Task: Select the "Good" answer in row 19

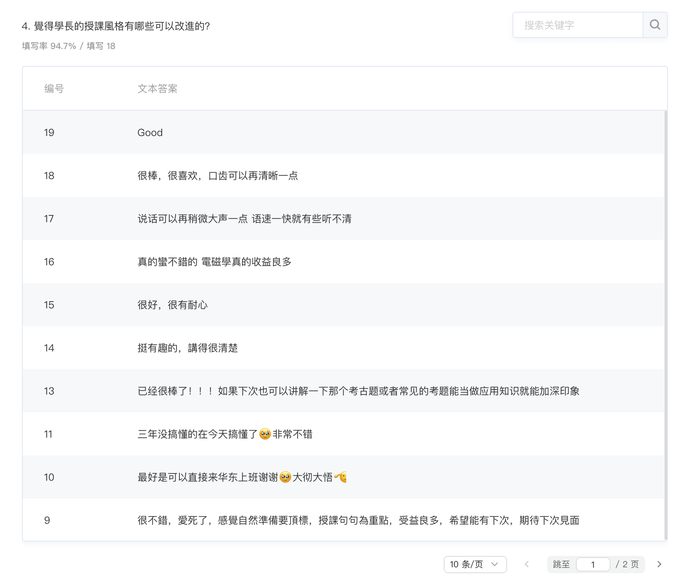Action: (150, 133)
